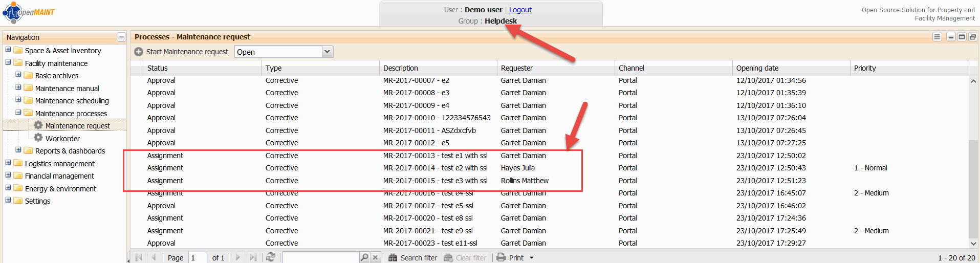Image resolution: width=980 pixels, height=263 pixels.
Task: Open the Open status filter dropdown
Action: coord(328,52)
